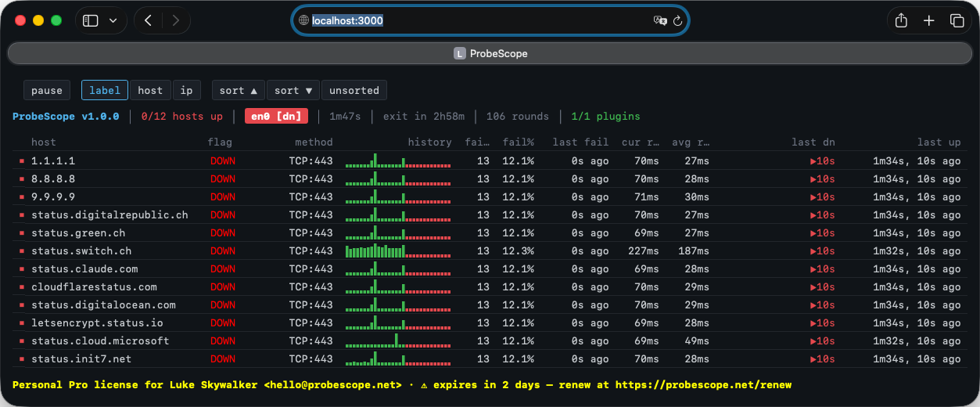Click history sparkline for status.switch.ch
The image size is (980, 407).
click(x=398, y=250)
